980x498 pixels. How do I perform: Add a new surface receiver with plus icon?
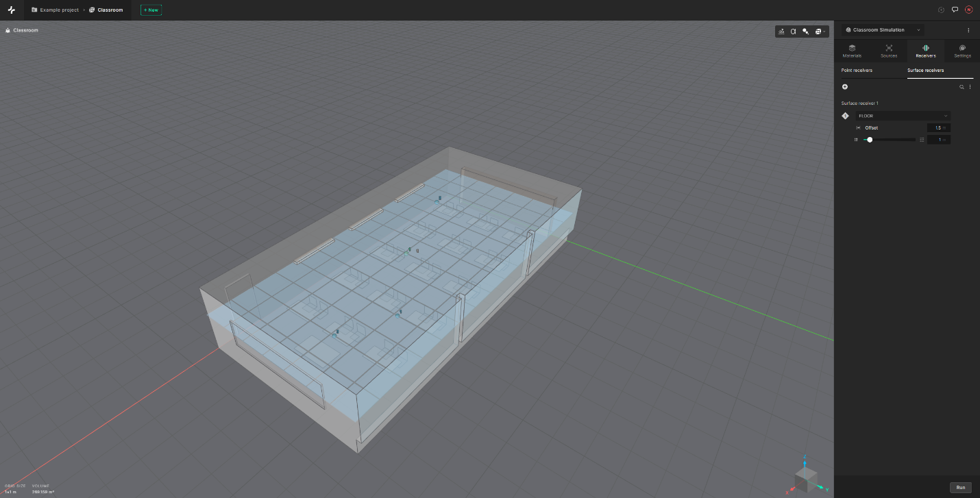(845, 87)
